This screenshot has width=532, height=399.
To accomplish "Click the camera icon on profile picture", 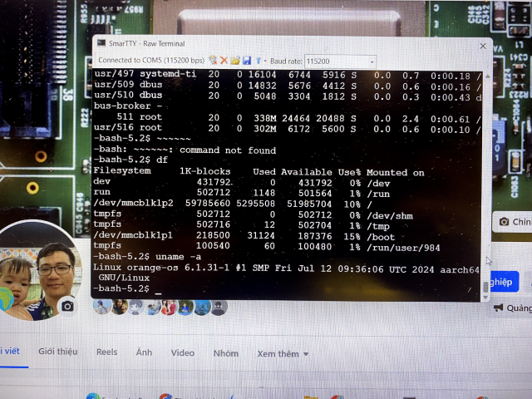I will click(x=67, y=306).
